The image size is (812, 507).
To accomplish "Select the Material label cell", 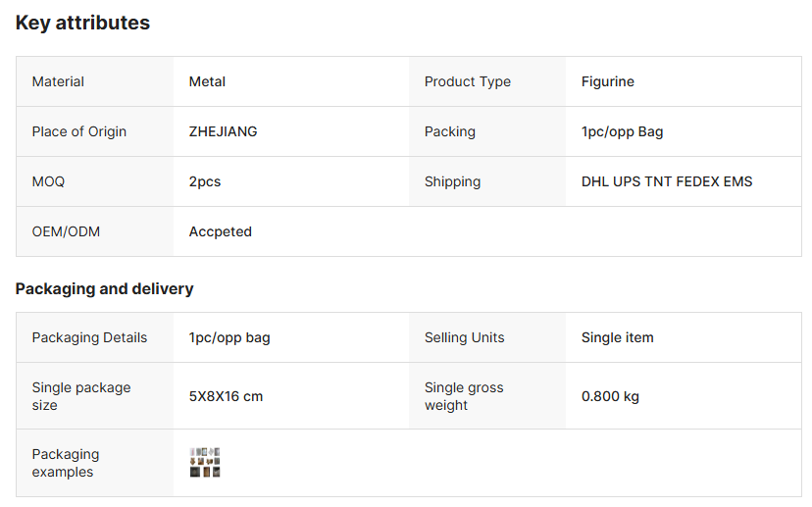I will click(58, 81).
